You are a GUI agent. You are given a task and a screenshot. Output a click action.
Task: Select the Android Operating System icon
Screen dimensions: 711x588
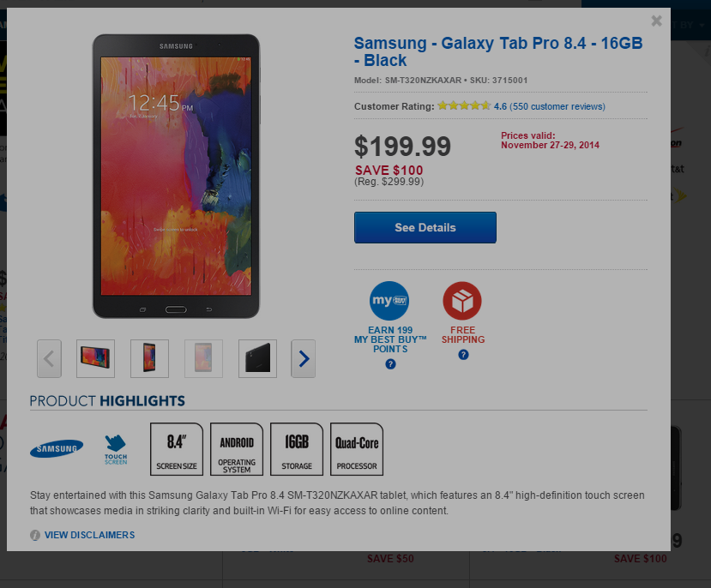237,449
